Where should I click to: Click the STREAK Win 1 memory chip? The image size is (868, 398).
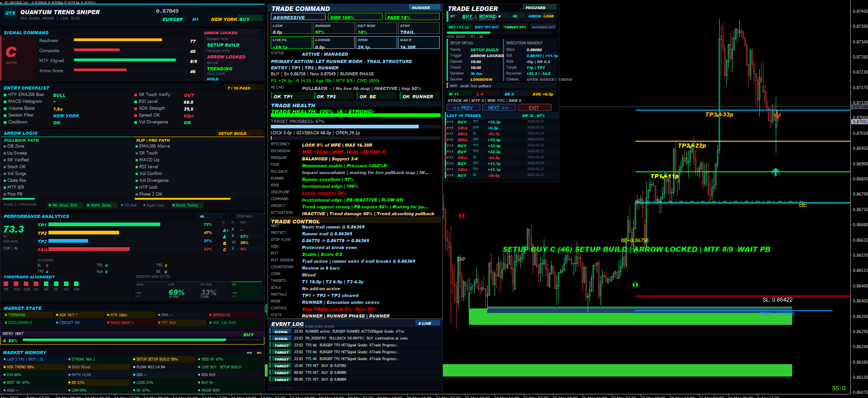tap(99, 359)
